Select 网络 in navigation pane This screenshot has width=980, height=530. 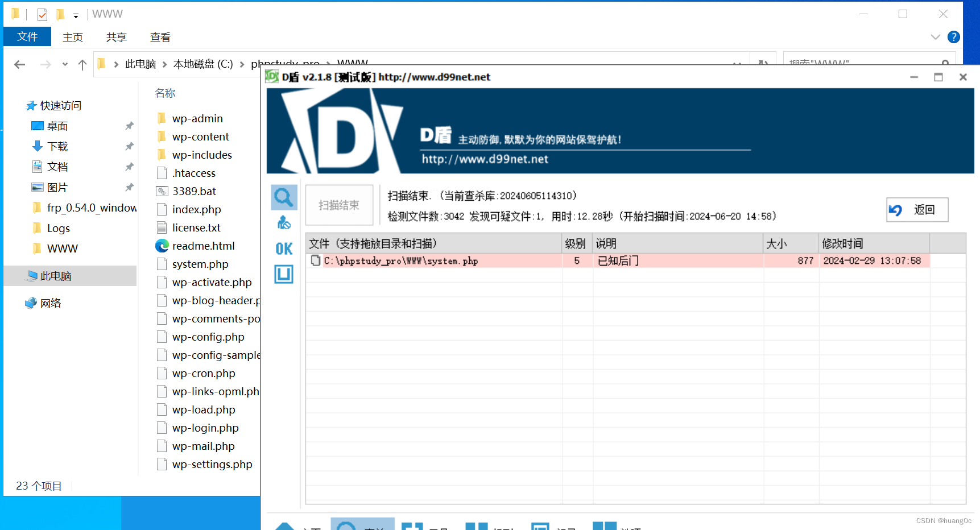50,304
